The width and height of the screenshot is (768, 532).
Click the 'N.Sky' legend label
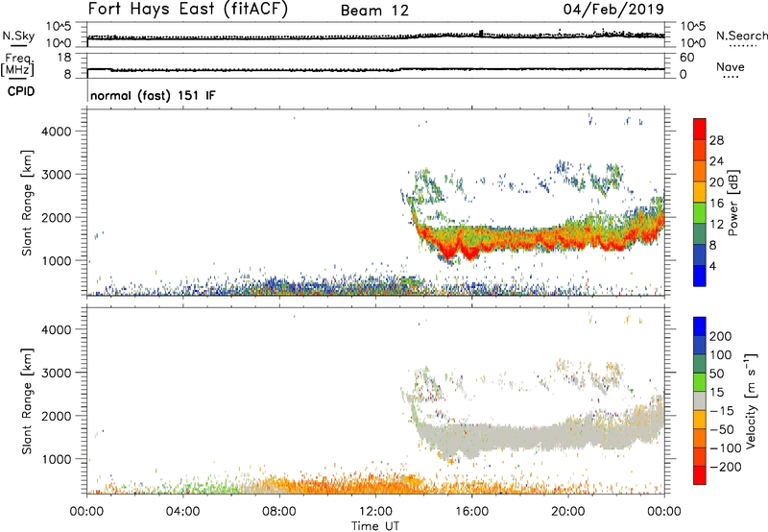click(x=18, y=36)
